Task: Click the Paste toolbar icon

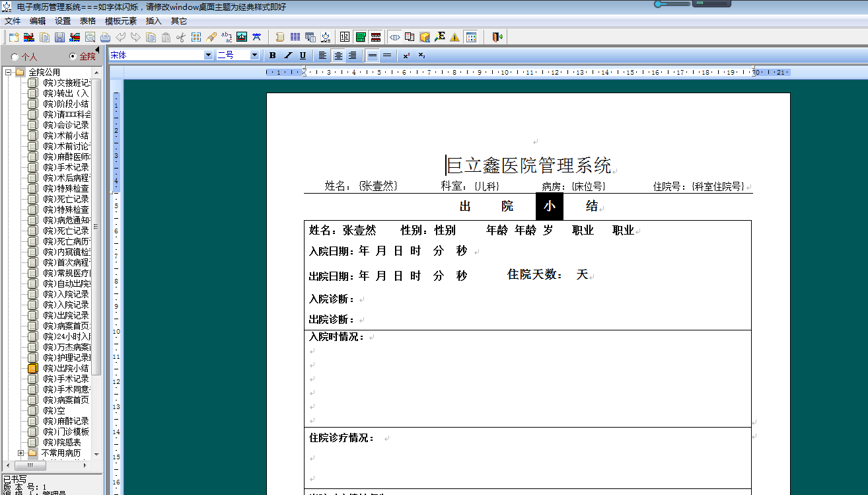Action: click(164, 38)
